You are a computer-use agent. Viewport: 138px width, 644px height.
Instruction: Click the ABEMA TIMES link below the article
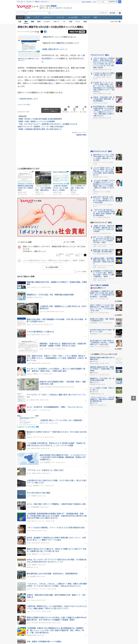[x=81, y=135]
